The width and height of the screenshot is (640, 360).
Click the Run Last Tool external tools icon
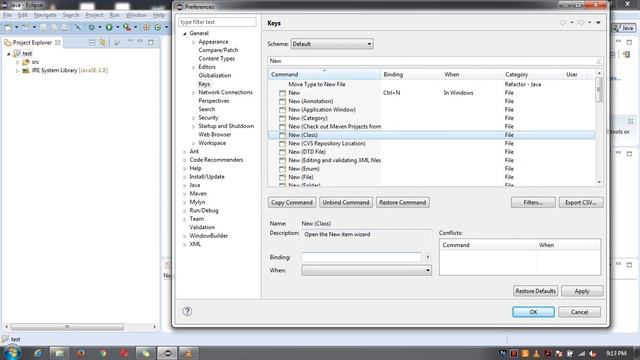tap(127, 27)
